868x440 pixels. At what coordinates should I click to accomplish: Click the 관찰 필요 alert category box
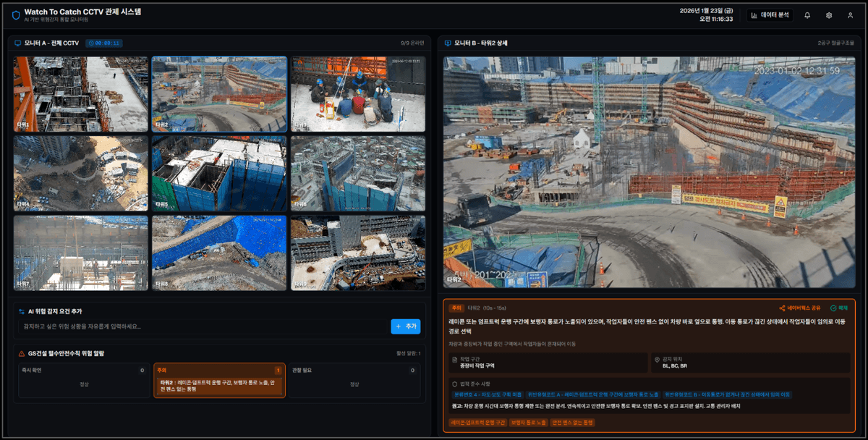354,381
